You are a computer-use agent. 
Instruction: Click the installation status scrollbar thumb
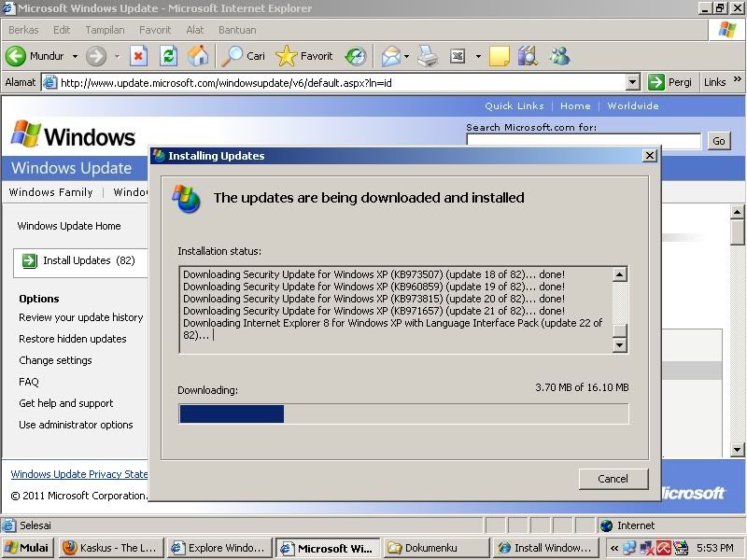[619, 330]
